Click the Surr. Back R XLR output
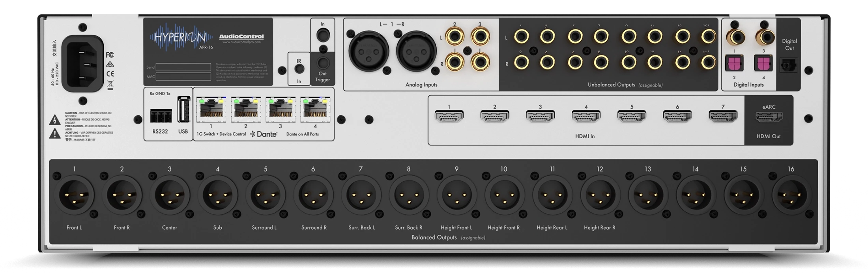Viewport: 868px width, 273px height. [409, 195]
